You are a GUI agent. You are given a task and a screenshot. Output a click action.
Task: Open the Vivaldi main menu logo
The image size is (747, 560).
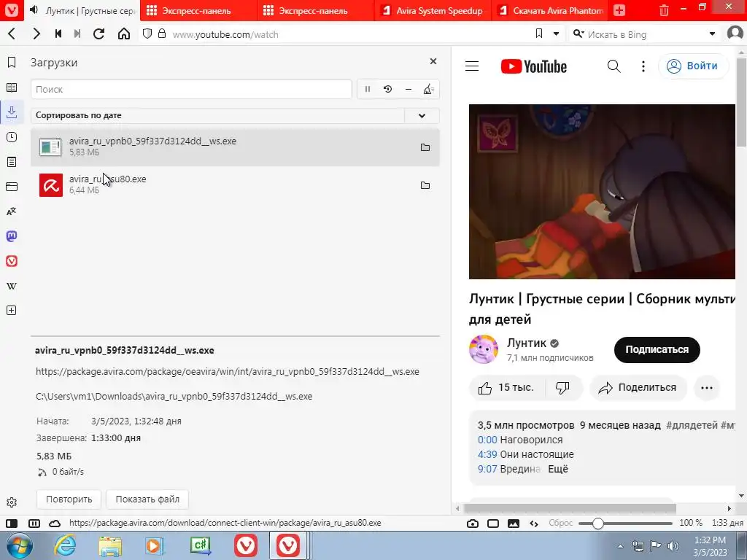(x=12, y=10)
